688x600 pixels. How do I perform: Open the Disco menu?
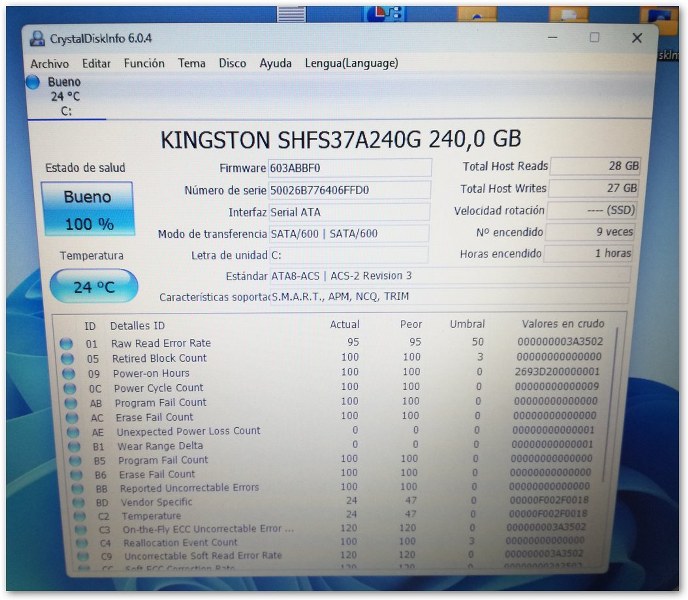tap(232, 63)
